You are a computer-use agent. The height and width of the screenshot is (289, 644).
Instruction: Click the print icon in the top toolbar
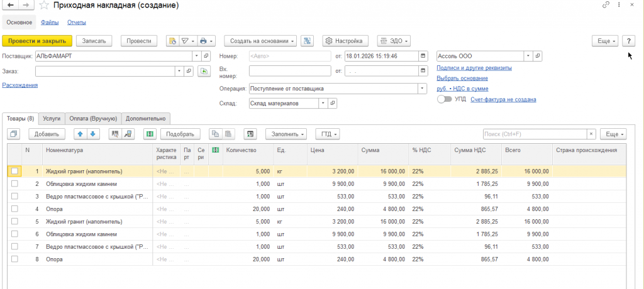[x=203, y=41]
